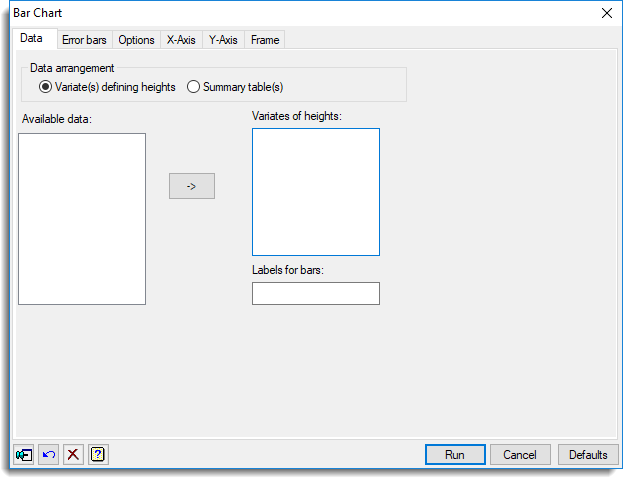
Task: Click inside the Labels for bars field
Action: pos(315,293)
